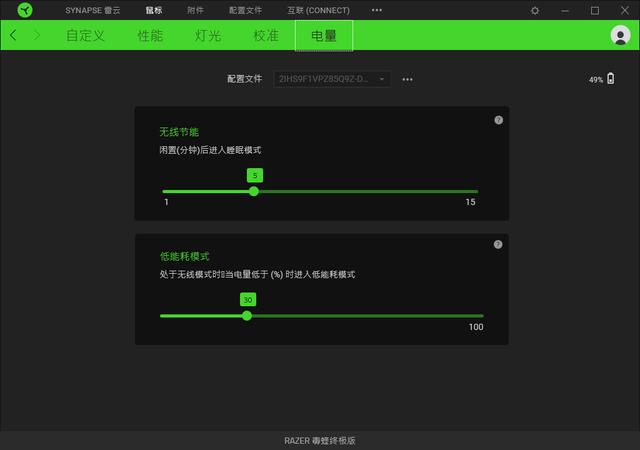Switch to the 性能 tab
This screenshot has width=640, height=450.
point(150,36)
